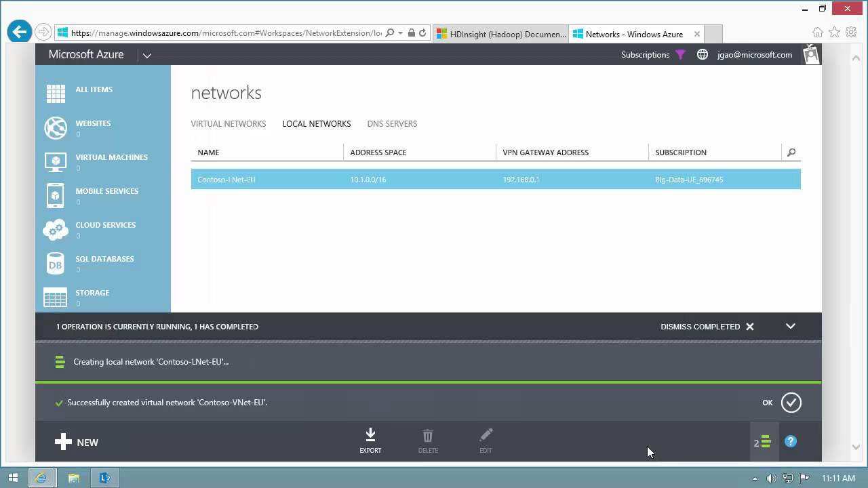The height and width of the screenshot is (488, 868).
Task: Click the jgao@microsoft.com account link
Action: [755, 55]
